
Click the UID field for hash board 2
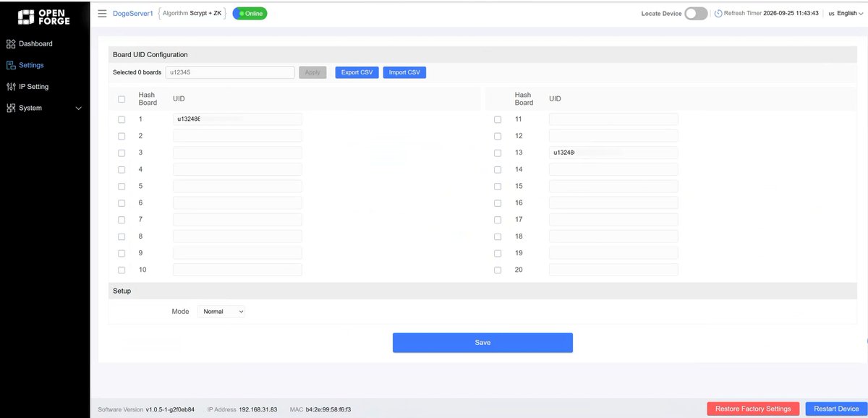coord(237,136)
